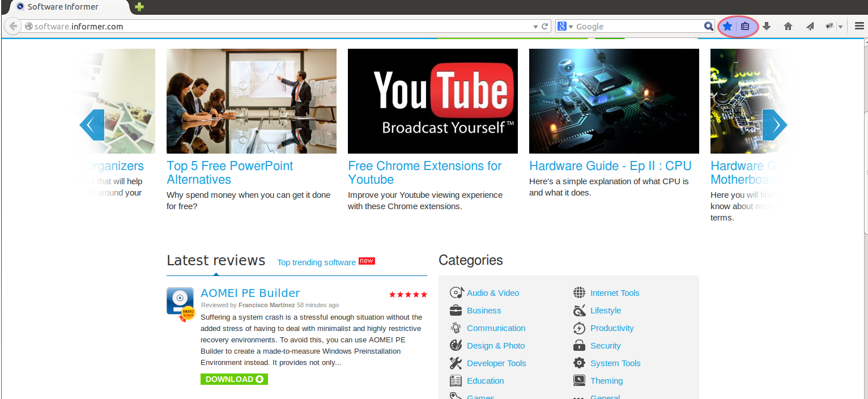Click the five-star rating of AOMEI
Screen dimensions: 868x399
click(408, 294)
